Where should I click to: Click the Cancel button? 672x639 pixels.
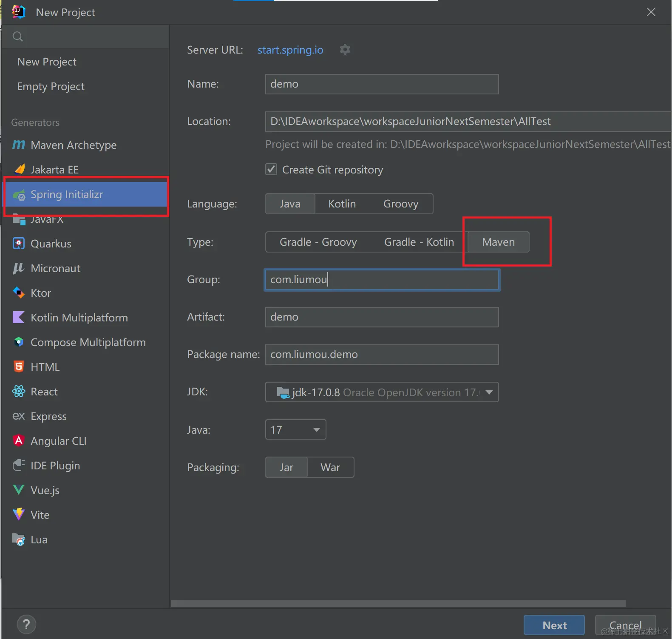[x=625, y=625]
